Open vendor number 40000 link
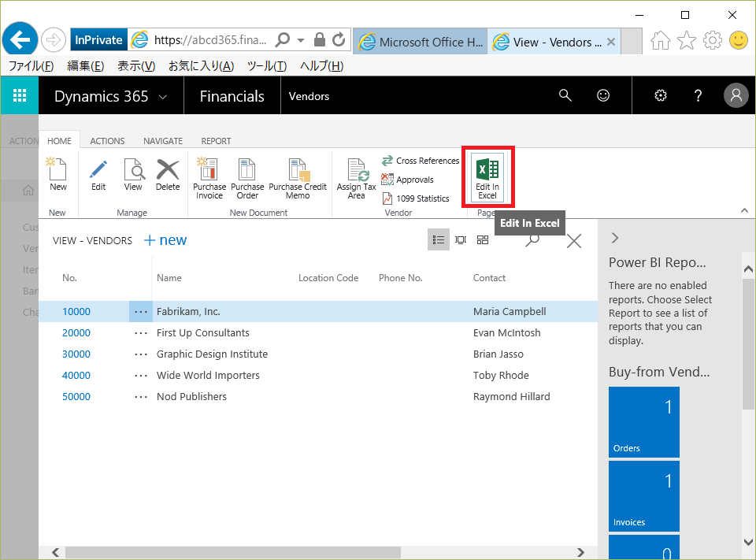Image resolution: width=756 pixels, height=560 pixels. (76, 375)
